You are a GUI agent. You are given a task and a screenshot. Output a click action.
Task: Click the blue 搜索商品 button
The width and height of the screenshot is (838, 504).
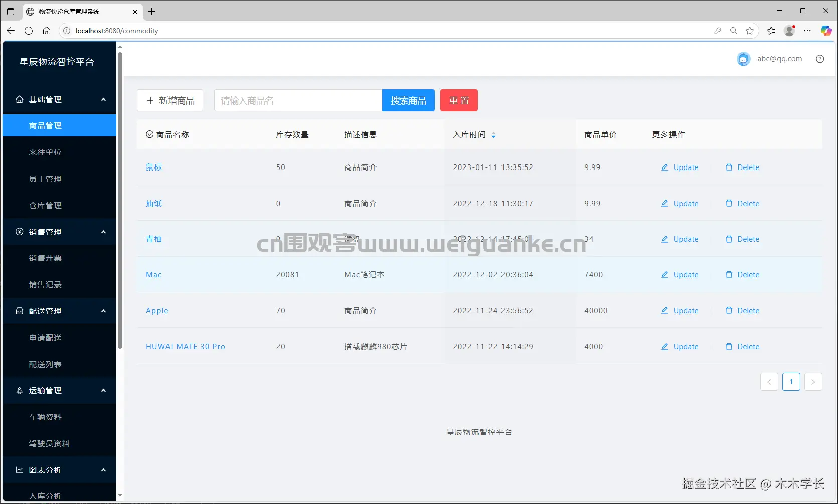pyautogui.click(x=408, y=100)
